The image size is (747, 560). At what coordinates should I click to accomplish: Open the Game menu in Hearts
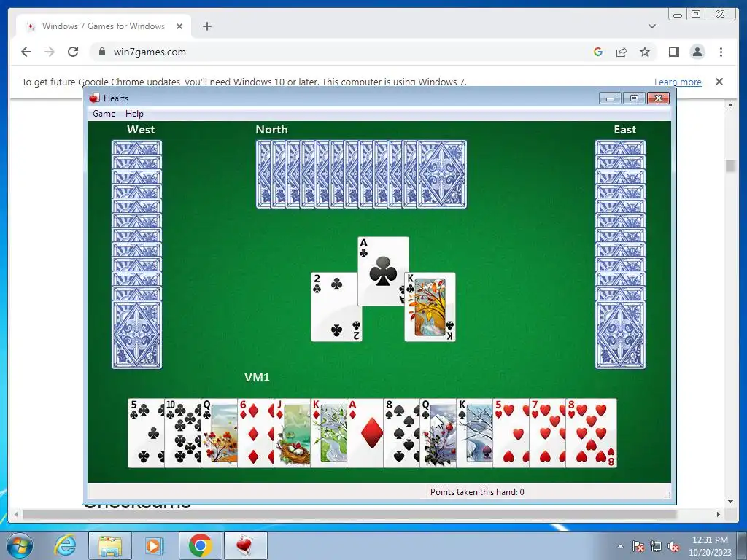click(104, 114)
